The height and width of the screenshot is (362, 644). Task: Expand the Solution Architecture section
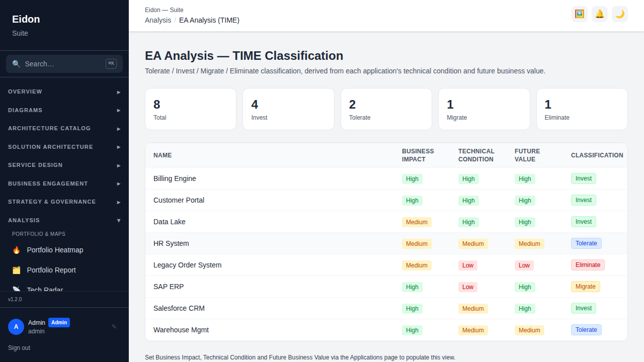click(64, 147)
